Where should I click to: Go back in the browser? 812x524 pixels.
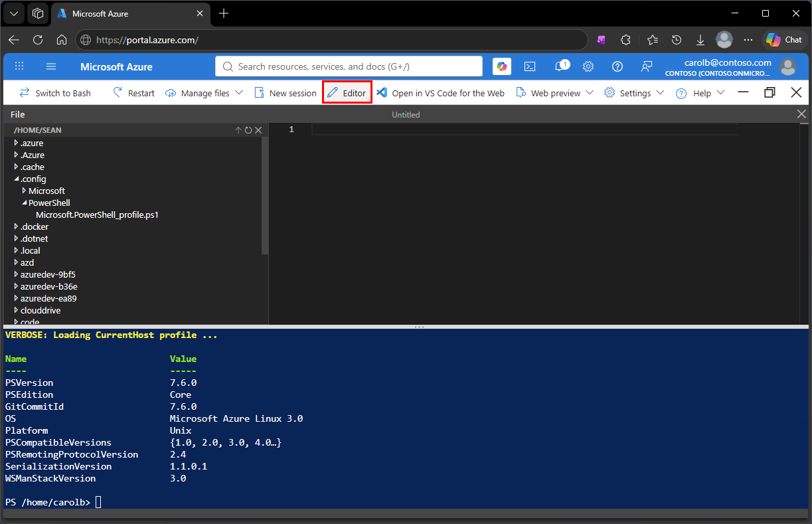coord(14,40)
